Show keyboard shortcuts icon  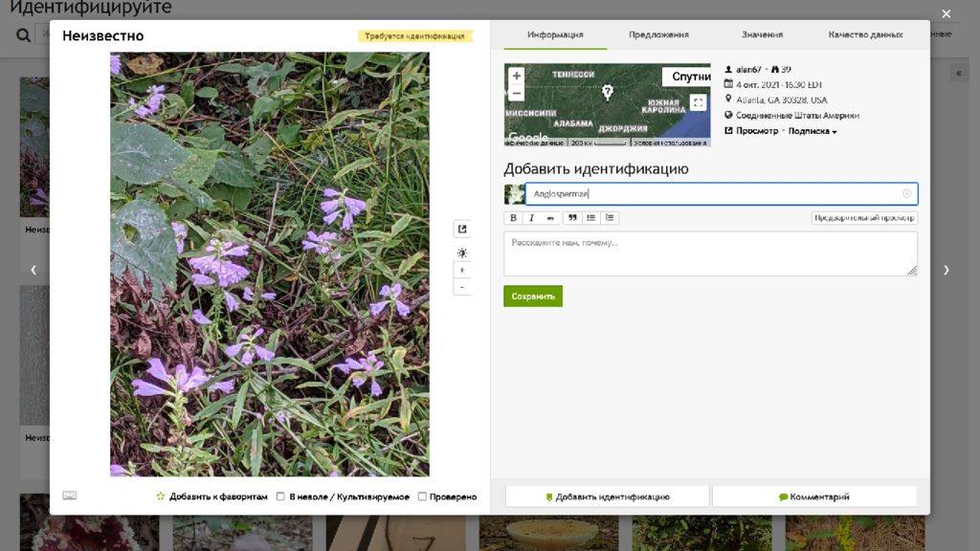tap(69, 496)
